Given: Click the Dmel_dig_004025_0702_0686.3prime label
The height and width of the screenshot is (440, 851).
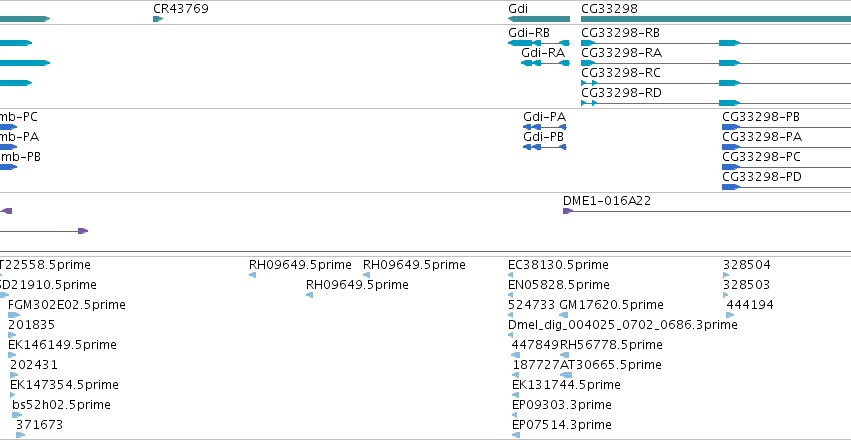Looking at the screenshot, I should pyautogui.click(x=623, y=325).
